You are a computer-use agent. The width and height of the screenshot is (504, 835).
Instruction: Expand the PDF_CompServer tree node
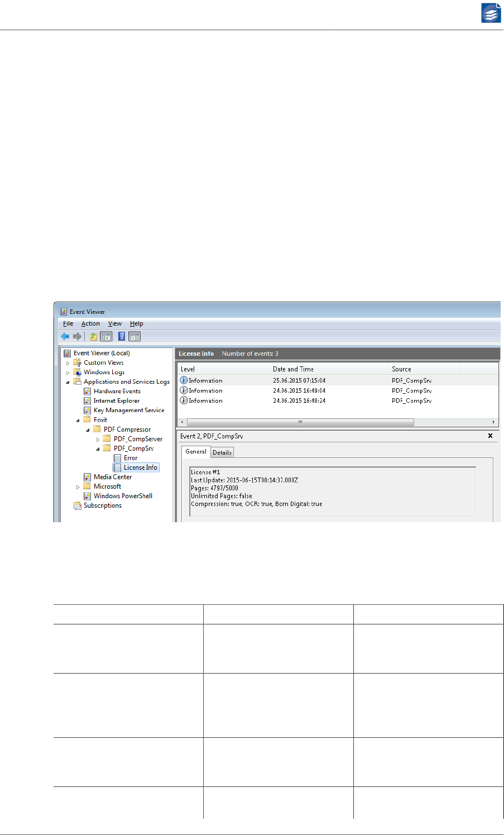coord(98,439)
